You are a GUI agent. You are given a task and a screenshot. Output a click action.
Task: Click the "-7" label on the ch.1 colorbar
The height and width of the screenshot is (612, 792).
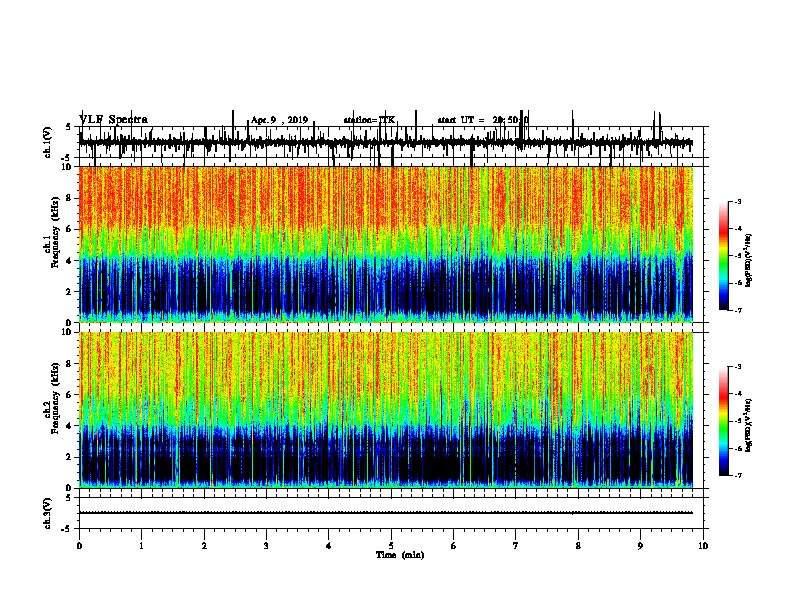click(x=738, y=310)
